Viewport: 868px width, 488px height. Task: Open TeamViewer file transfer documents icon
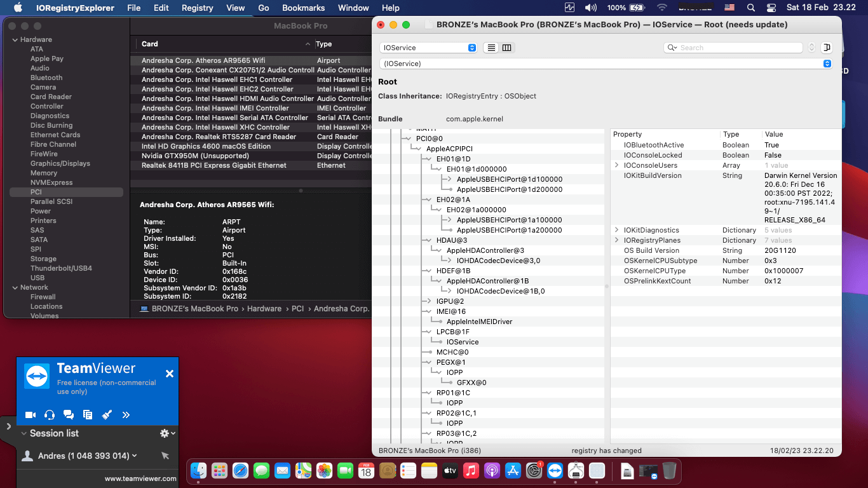88,415
